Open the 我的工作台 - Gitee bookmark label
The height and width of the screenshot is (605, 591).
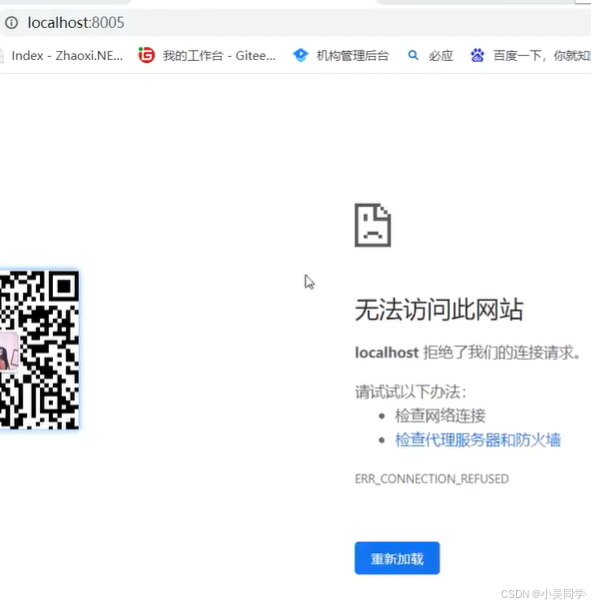pyautogui.click(x=219, y=56)
